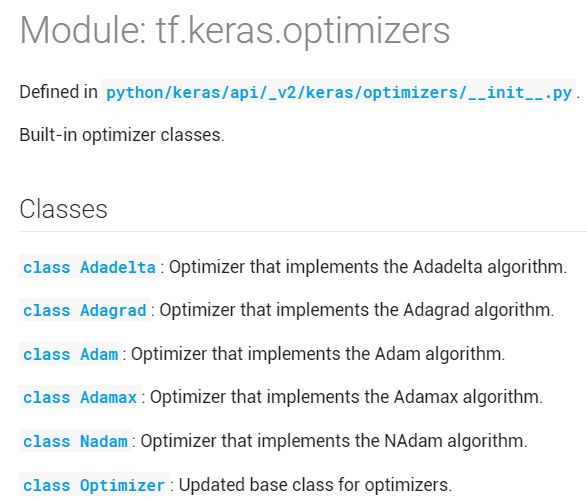Go to the class Nadam link

point(75,441)
